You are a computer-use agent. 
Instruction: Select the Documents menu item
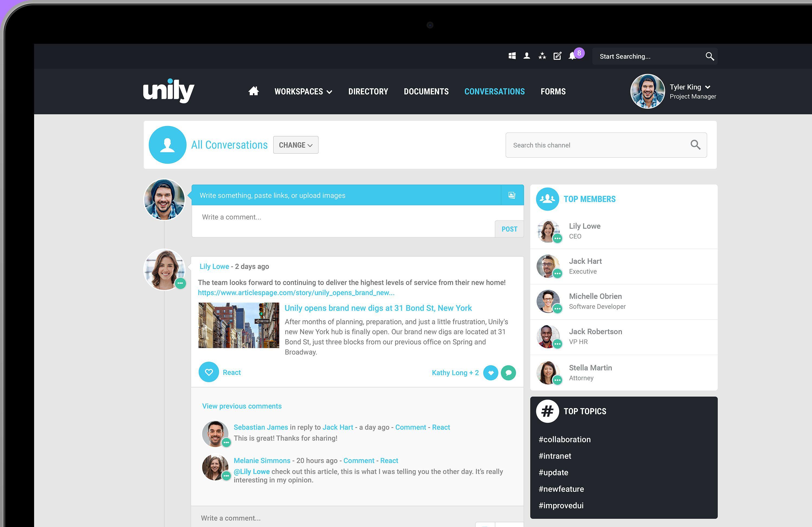(426, 91)
